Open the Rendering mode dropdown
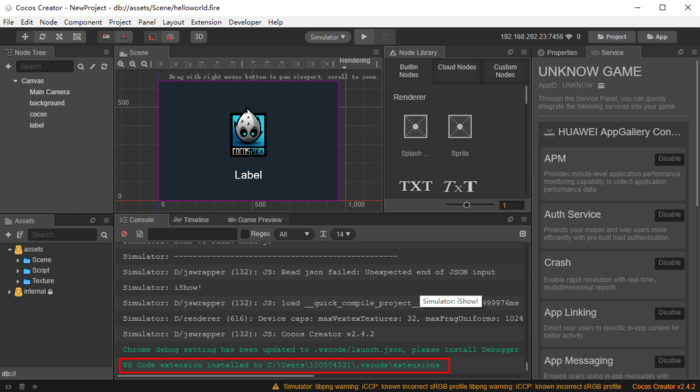 pyautogui.click(x=355, y=63)
